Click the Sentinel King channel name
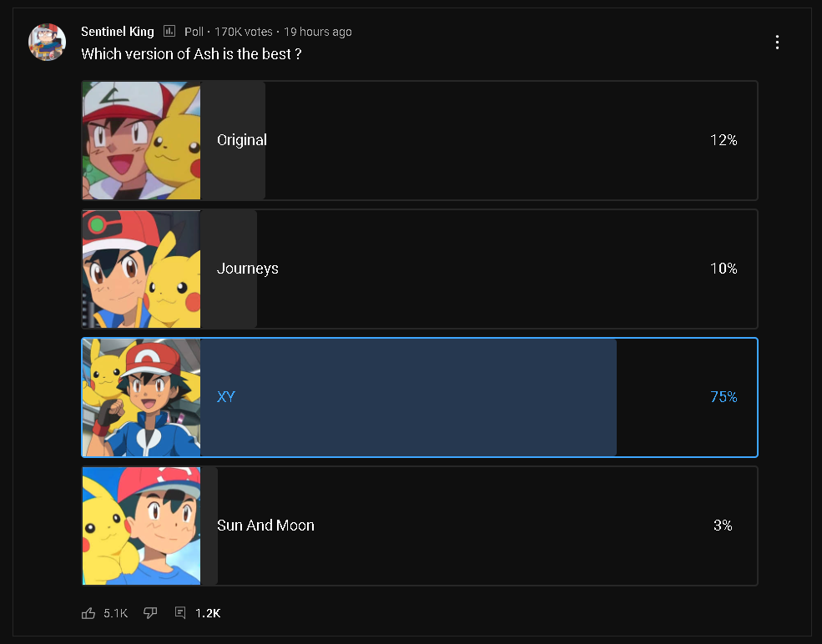 118,32
